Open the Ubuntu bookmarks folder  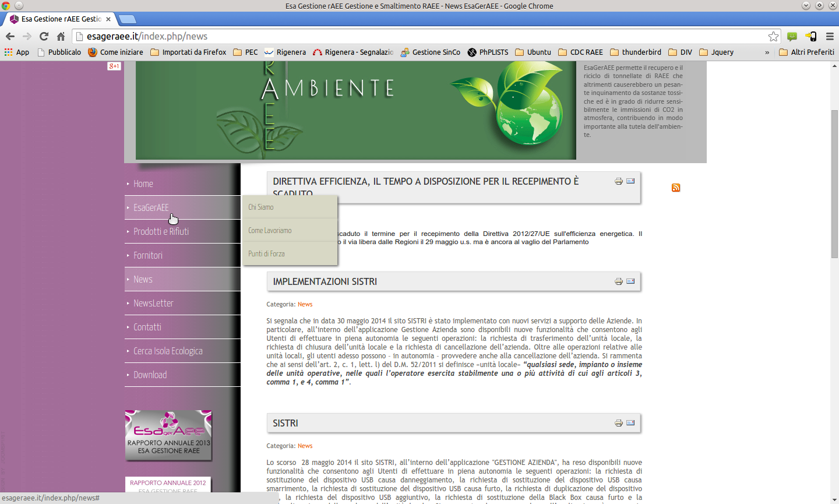point(533,52)
